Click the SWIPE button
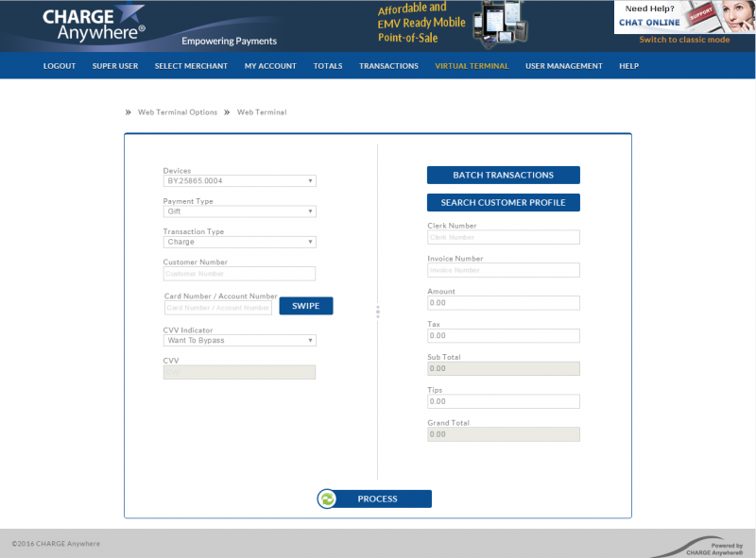This screenshot has width=756, height=558. pyautogui.click(x=305, y=305)
